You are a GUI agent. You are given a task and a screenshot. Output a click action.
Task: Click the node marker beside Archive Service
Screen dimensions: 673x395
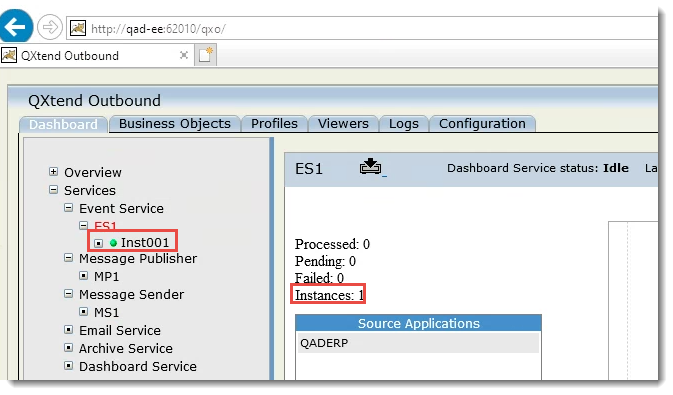pyautogui.click(x=68, y=348)
